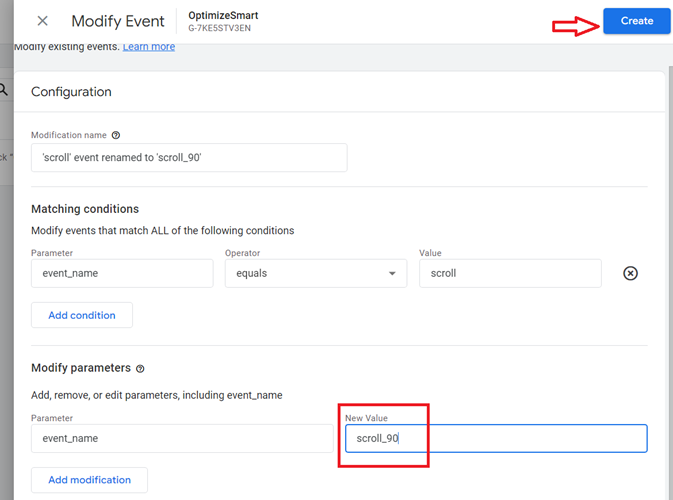Click the Configuration section heading
673x500 pixels.
click(71, 92)
